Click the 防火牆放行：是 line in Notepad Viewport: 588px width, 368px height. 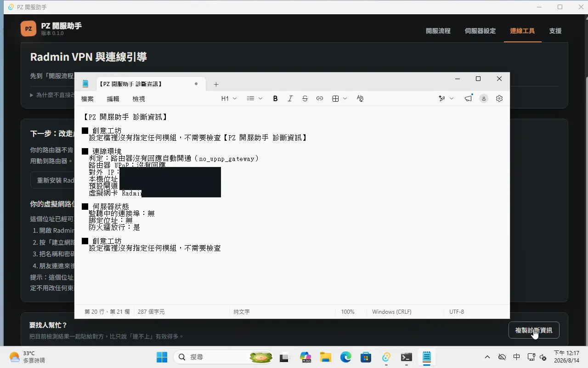[114, 227]
